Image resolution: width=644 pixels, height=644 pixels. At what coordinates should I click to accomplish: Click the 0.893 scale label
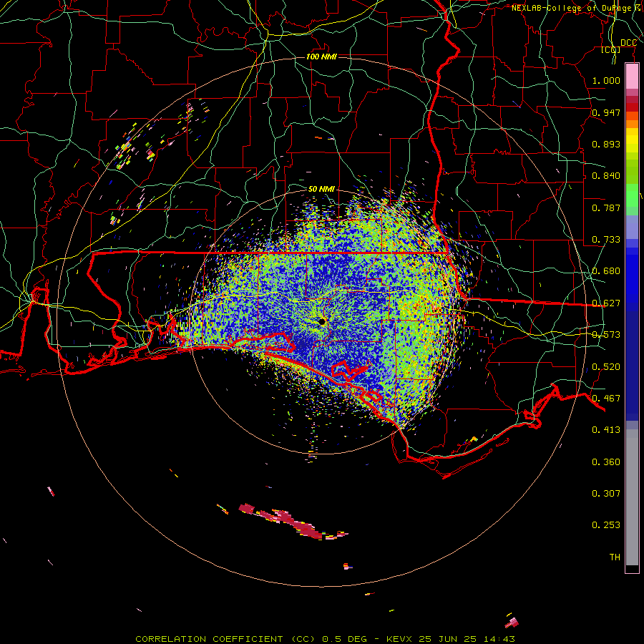[x=606, y=144]
